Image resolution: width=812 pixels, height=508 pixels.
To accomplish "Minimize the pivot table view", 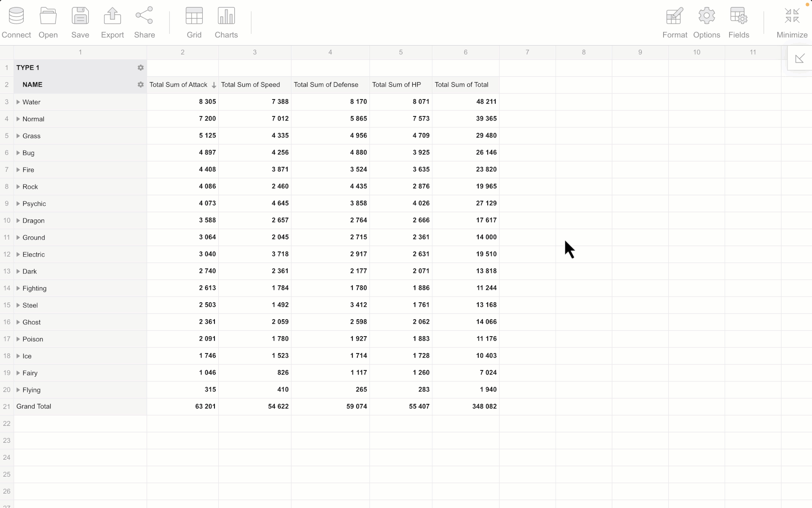I will pos(792,23).
